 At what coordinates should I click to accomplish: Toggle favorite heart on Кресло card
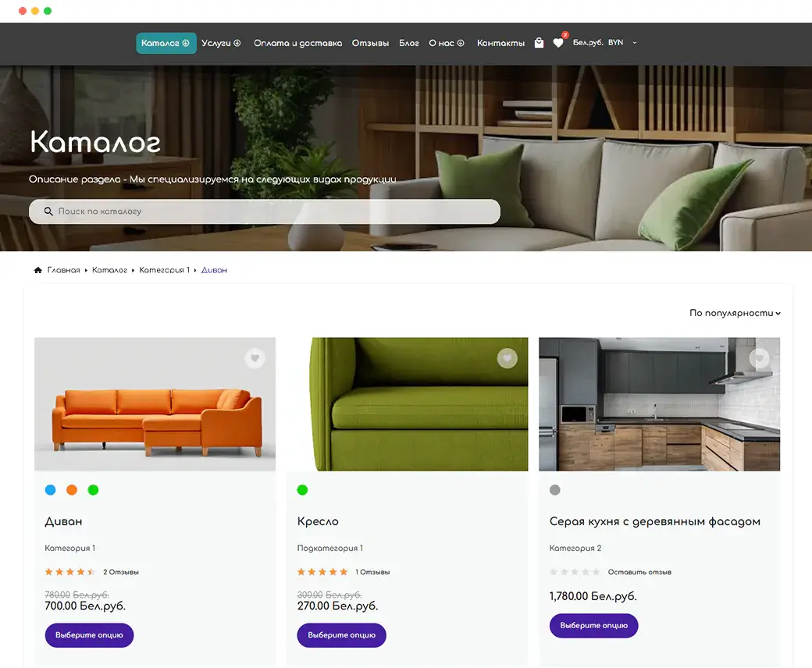[x=507, y=358]
